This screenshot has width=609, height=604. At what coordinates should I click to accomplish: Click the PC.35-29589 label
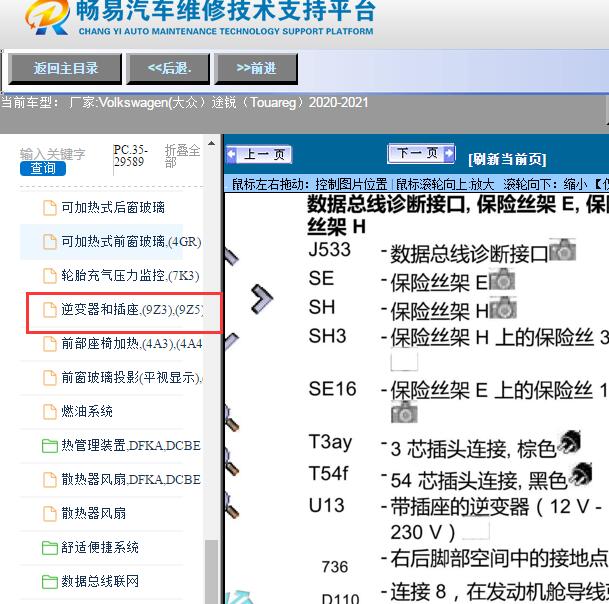(x=130, y=155)
